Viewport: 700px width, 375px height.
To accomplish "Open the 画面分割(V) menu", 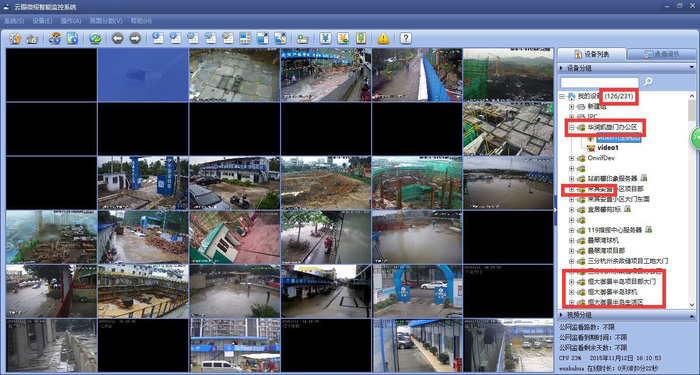I will [106, 21].
